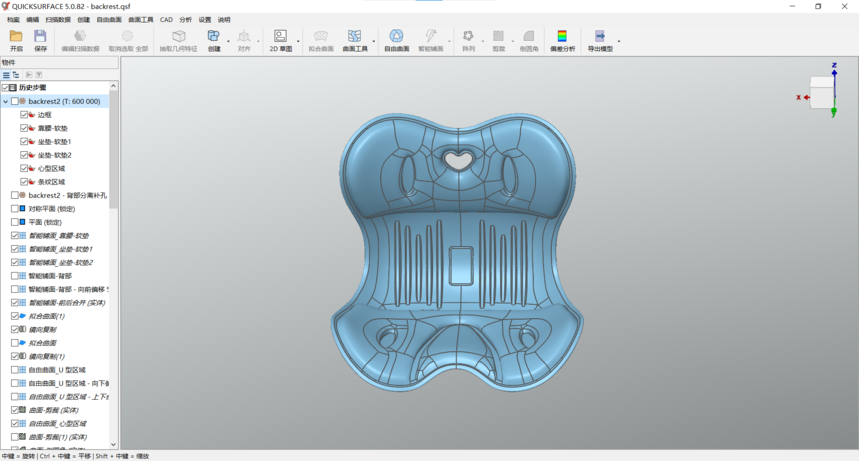This screenshot has height=461, width=859.
Task: Click the object tree scroll-down arrow
Action: (x=113, y=445)
